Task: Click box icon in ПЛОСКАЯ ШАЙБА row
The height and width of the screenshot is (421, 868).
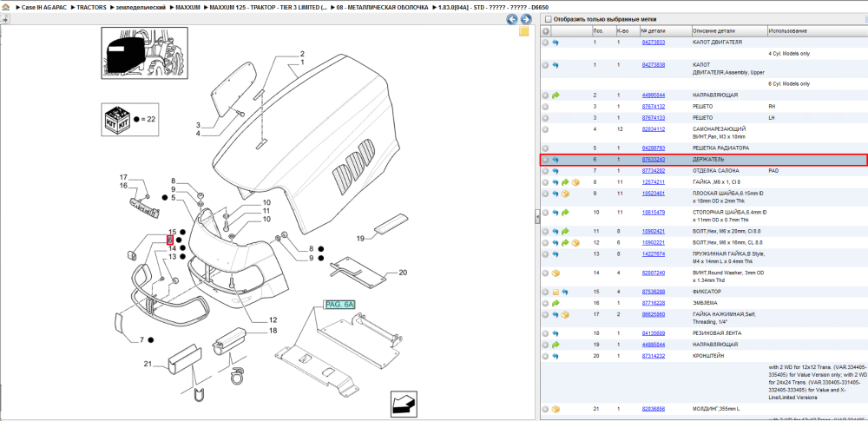Action: click(565, 194)
